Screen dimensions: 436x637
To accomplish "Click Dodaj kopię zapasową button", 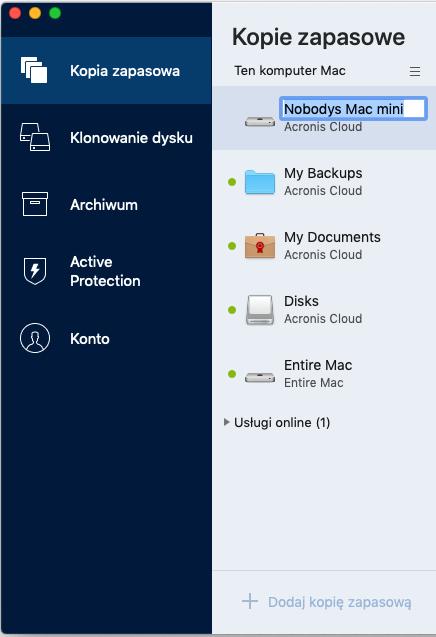I will coord(327,602).
